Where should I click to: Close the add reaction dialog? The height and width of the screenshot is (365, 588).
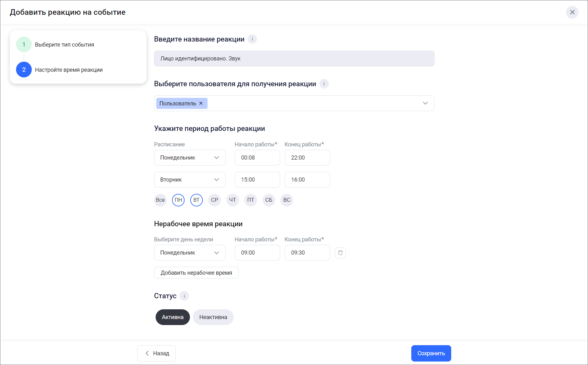[572, 12]
